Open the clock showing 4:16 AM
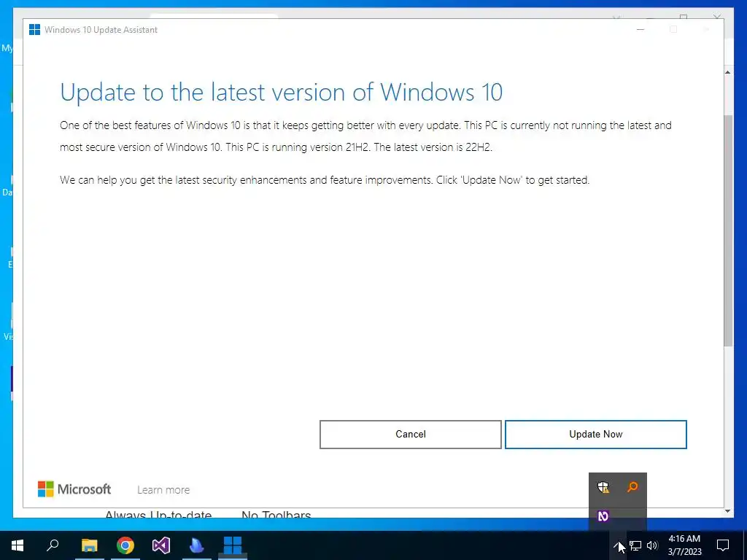 coord(684,545)
